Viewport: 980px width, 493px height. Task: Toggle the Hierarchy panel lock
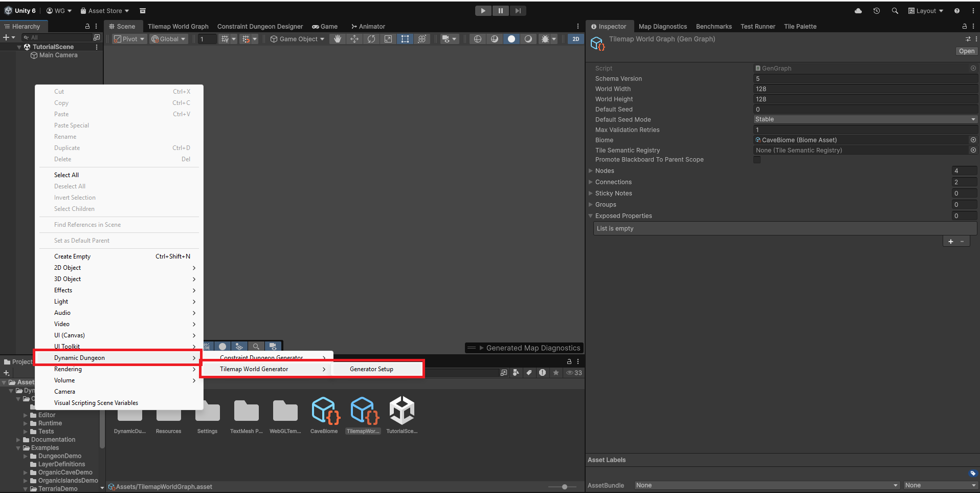(x=87, y=26)
